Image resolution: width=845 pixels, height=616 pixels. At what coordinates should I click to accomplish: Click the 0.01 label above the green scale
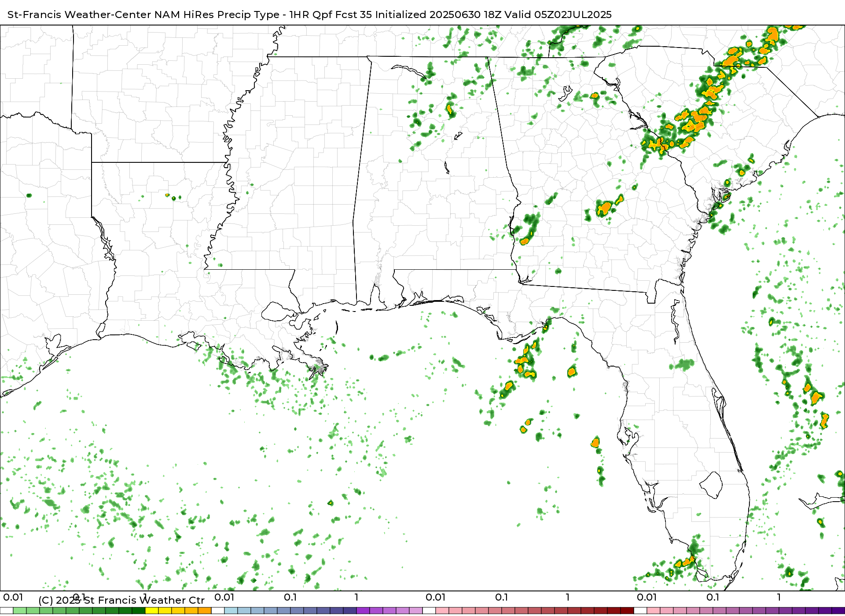[13, 598]
